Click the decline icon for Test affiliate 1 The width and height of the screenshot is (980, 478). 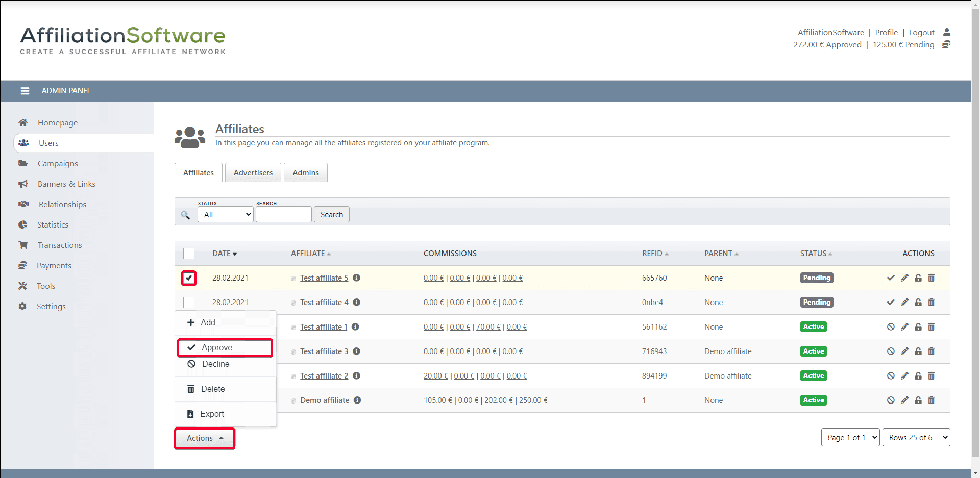click(891, 327)
